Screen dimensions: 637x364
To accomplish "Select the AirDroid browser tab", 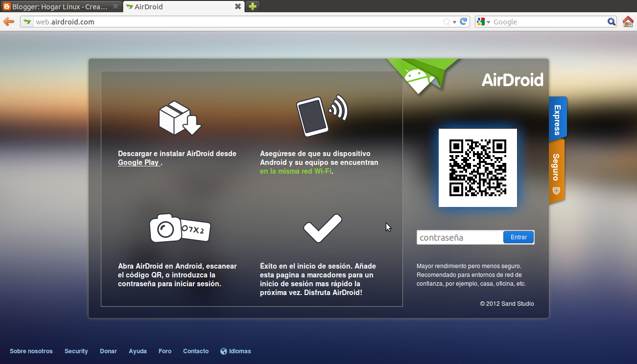I will point(183,6).
